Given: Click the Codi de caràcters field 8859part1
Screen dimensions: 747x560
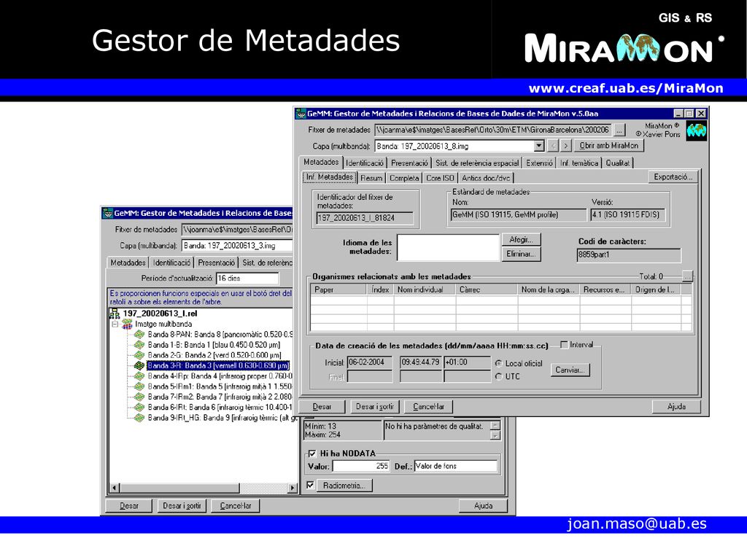Looking at the screenshot, I should point(628,254).
